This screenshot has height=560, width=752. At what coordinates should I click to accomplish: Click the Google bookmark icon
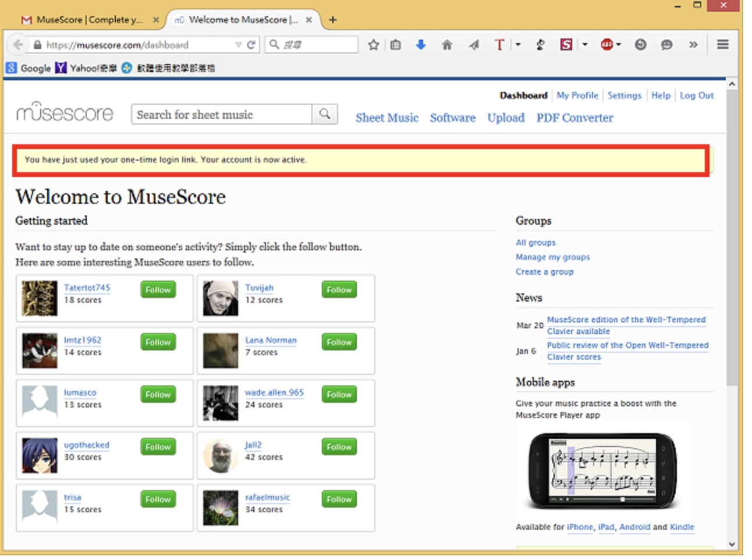tap(11, 68)
